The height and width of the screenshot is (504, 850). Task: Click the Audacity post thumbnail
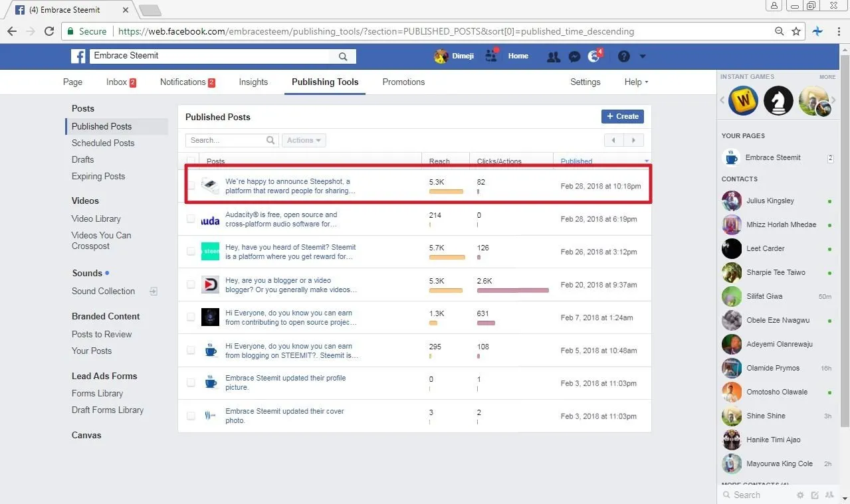[210, 220]
